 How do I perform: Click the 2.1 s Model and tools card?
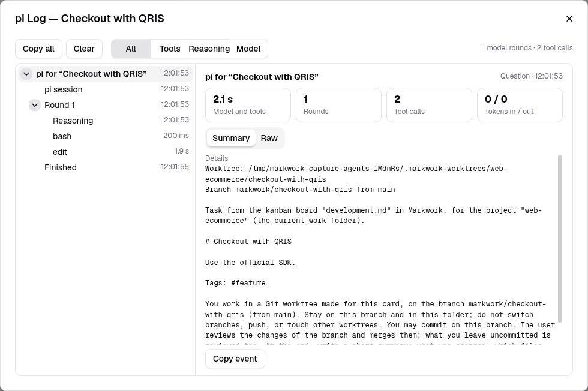pos(248,105)
